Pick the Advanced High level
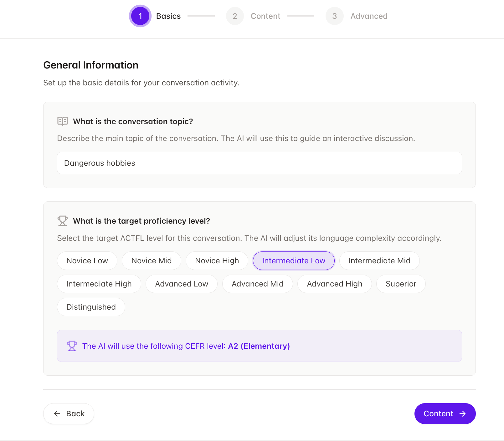The height and width of the screenshot is (441, 504). pyautogui.click(x=334, y=284)
